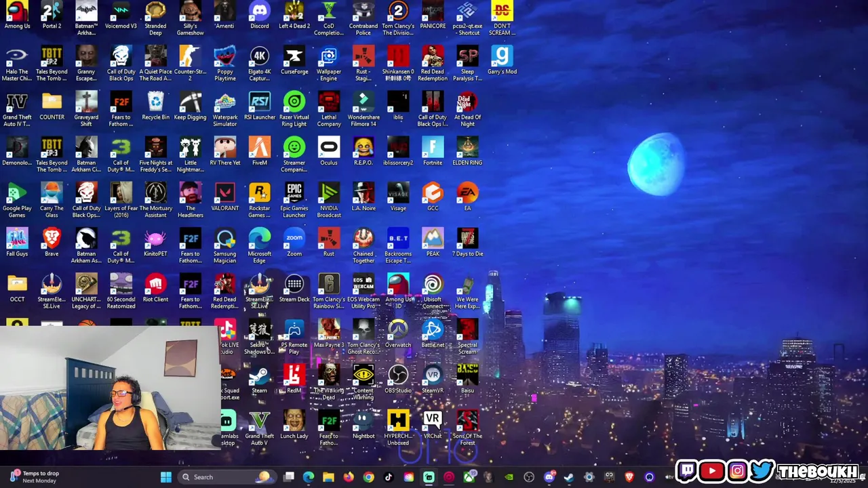Viewport: 868px width, 488px height.
Task: Open the Riot Client desktop shortcut
Action: click(x=155, y=287)
